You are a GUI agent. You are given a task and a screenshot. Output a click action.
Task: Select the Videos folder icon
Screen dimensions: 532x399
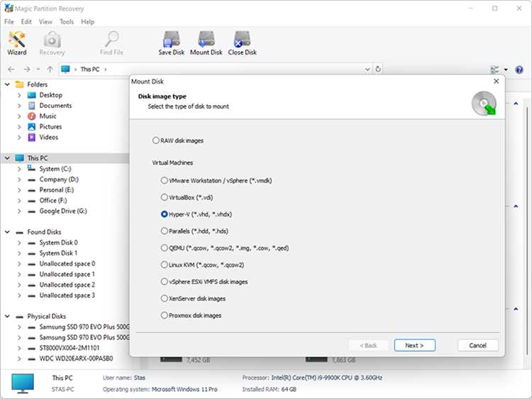pos(31,137)
